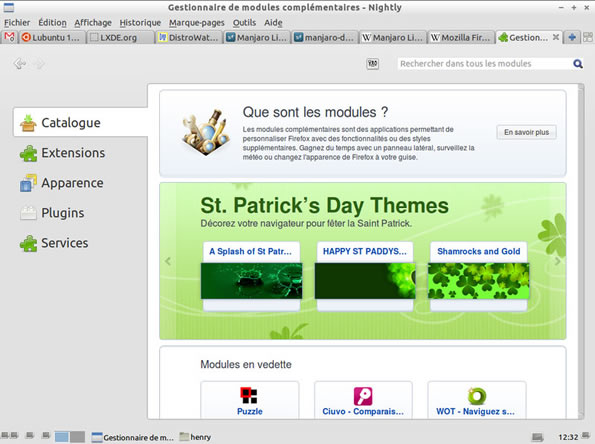Viewport: 595px width, 444px height.
Task: Open the Ciuvo - Comparais... link
Action: pyautogui.click(x=363, y=411)
